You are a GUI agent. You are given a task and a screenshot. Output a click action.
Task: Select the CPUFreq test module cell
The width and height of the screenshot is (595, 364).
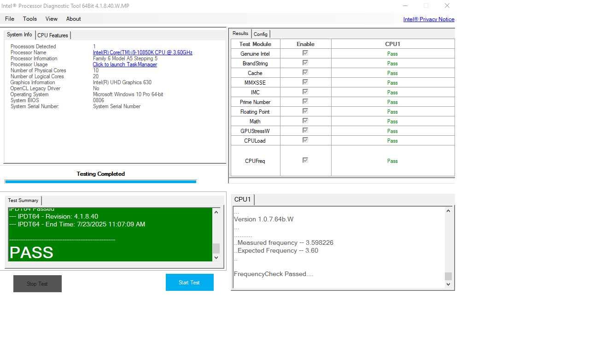coord(255,161)
